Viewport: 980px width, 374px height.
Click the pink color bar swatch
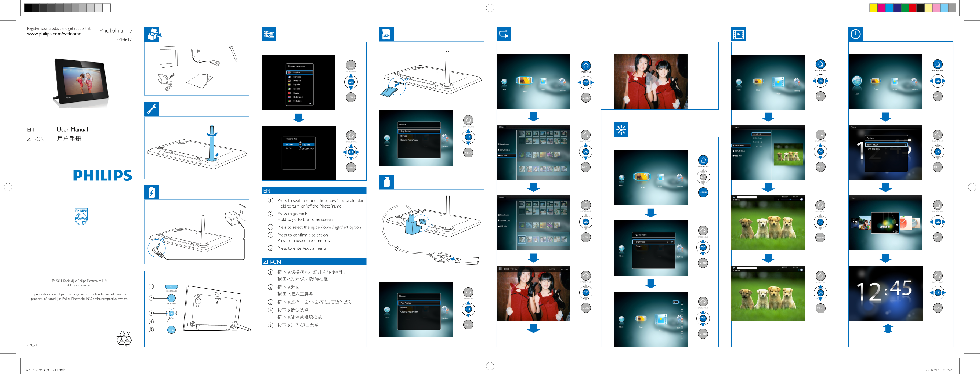[x=937, y=8]
